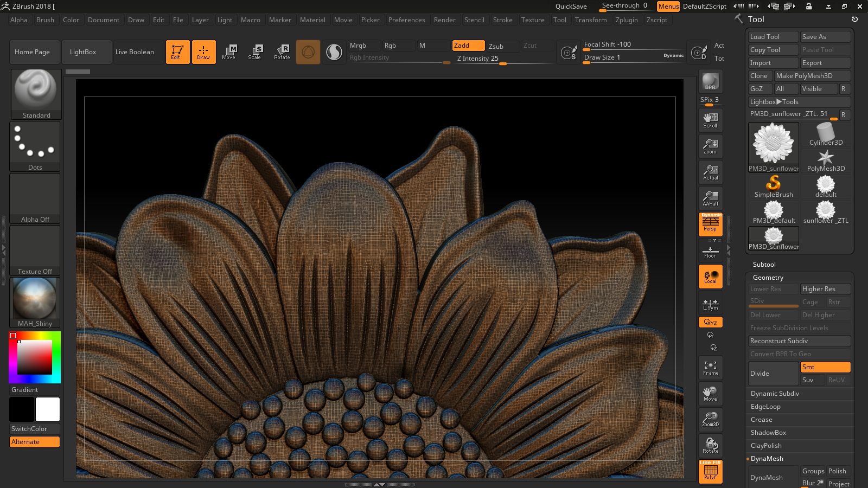Open the Preferences menu

pyautogui.click(x=406, y=20)
